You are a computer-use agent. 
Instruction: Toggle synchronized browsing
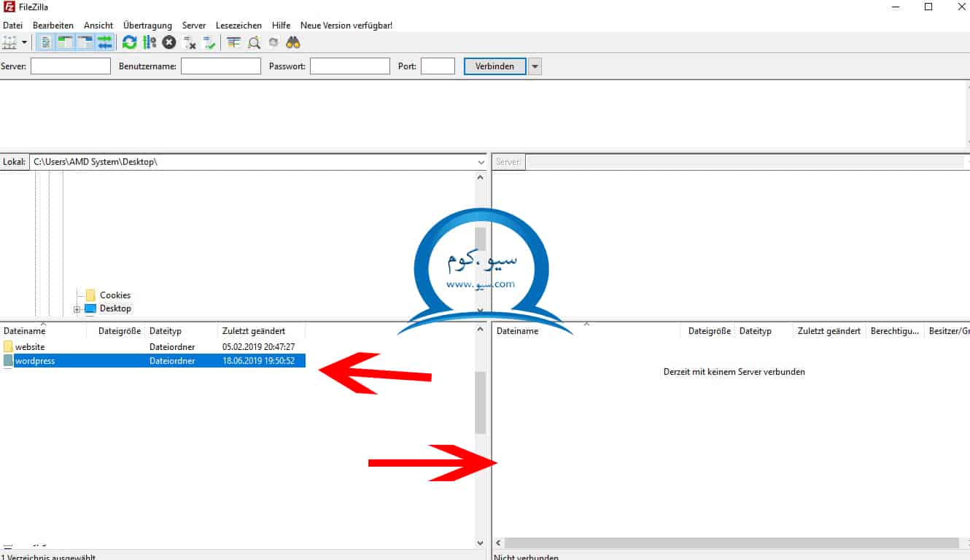(273, 42)
